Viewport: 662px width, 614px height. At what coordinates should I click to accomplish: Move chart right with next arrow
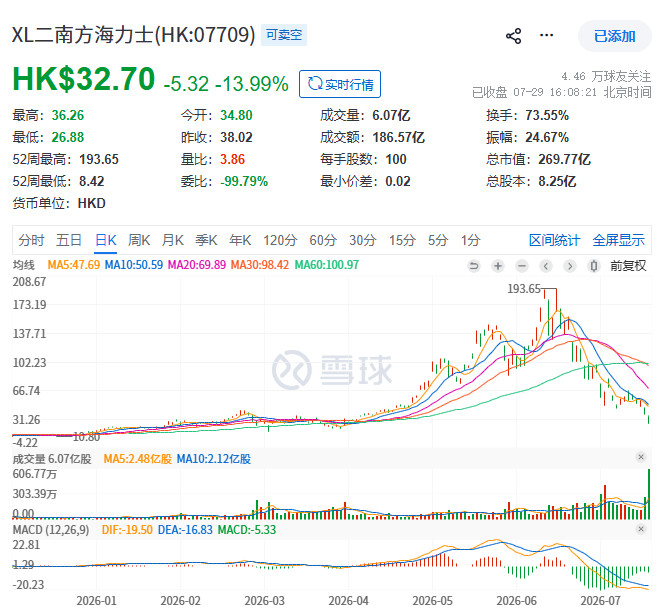(x=570, y=266)
